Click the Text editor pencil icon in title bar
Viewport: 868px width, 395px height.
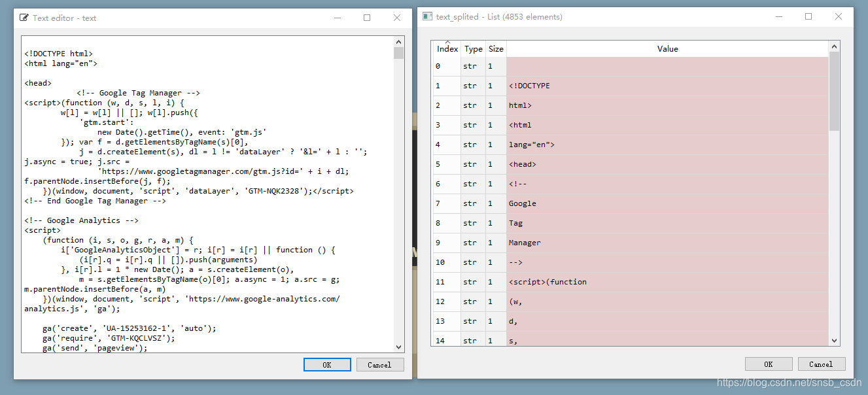coord(24,18)
